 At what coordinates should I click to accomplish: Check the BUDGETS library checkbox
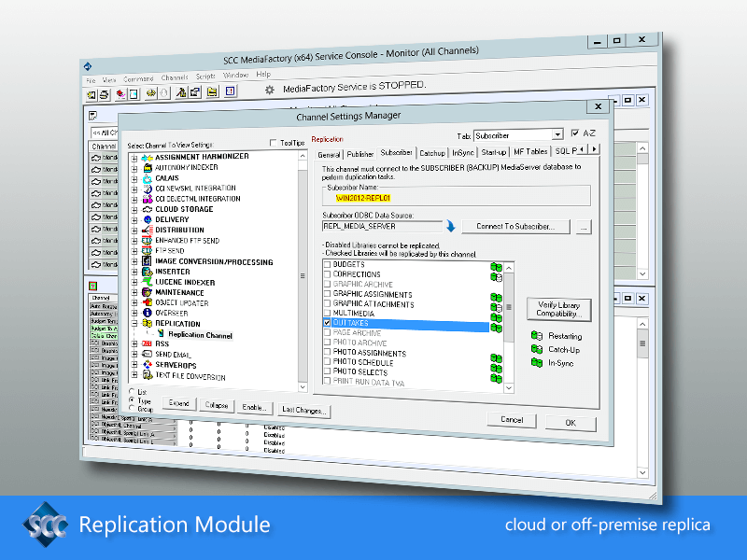(x=328, y=264)
